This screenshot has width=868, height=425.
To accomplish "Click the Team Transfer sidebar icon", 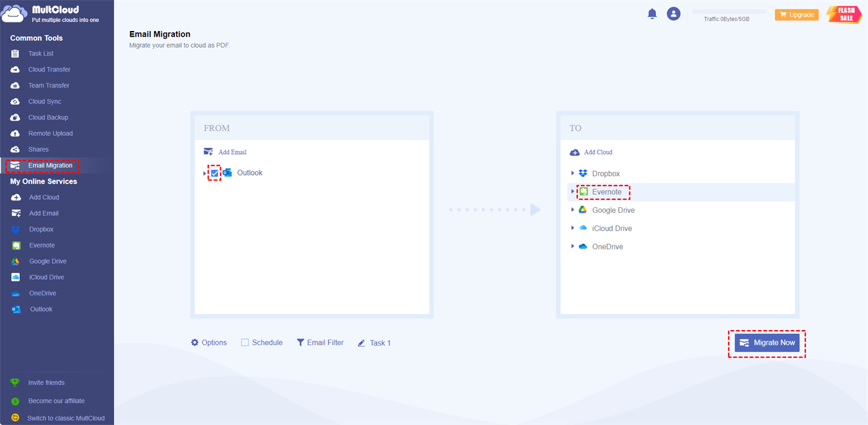I will click(15, 86).
